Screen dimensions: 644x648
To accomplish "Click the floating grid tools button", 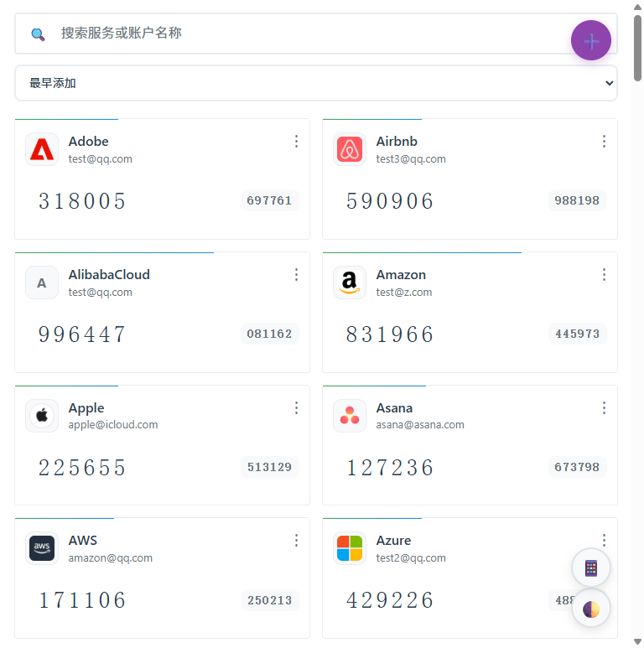I will tap(591, 568).
